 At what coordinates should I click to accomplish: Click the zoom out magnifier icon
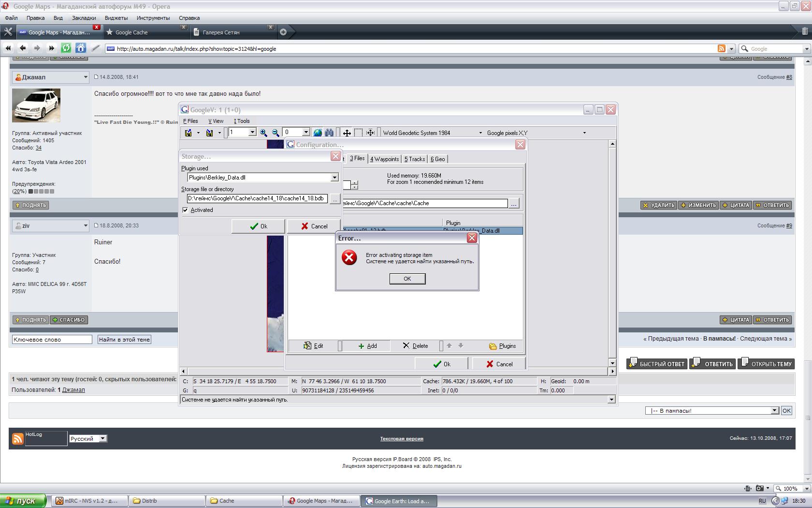coord(275,133)
